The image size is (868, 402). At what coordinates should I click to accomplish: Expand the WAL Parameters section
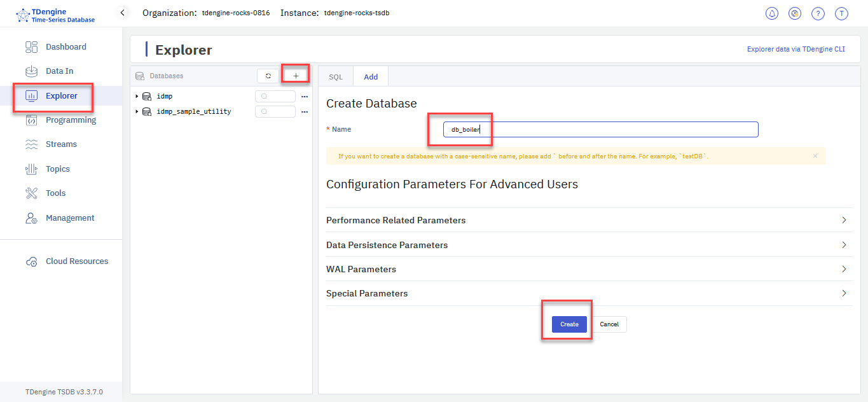click(x=589, y=269)
